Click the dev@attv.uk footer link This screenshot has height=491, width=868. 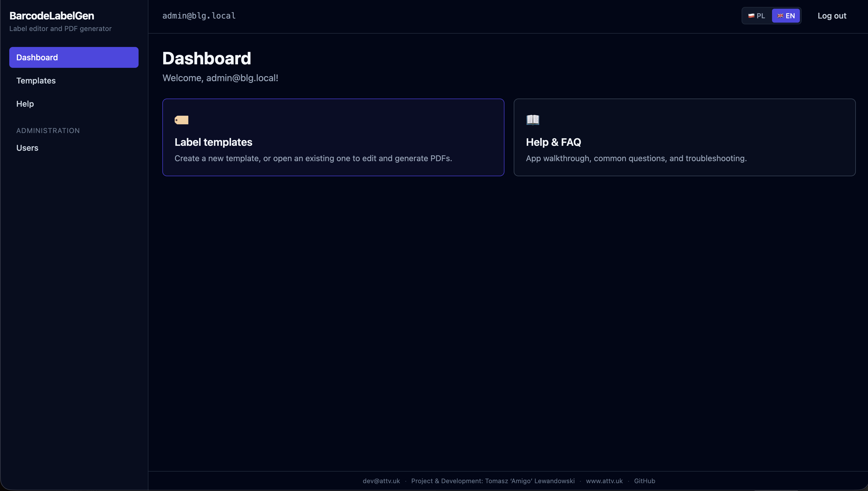pos(382,481)
